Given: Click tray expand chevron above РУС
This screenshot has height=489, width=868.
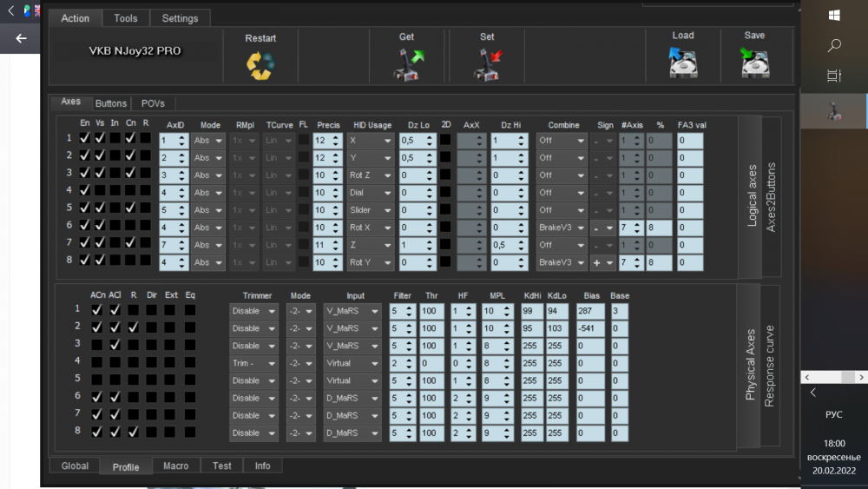Looking at the screenshot, I should coord(813,393).
